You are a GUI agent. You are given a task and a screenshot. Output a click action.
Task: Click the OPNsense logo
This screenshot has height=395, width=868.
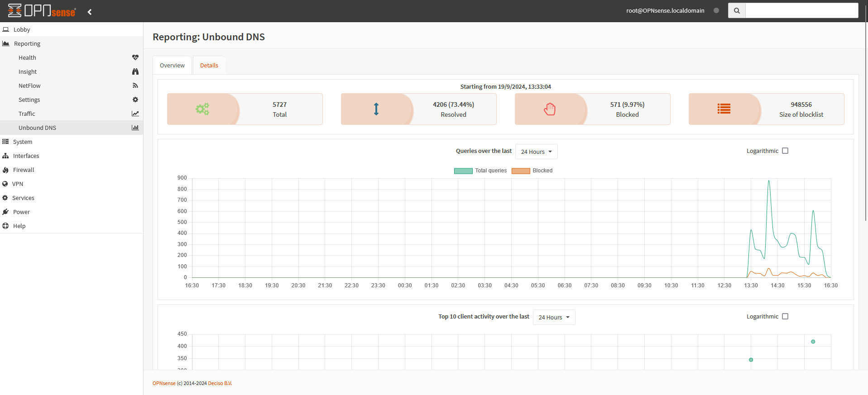[x=42, y=11]
